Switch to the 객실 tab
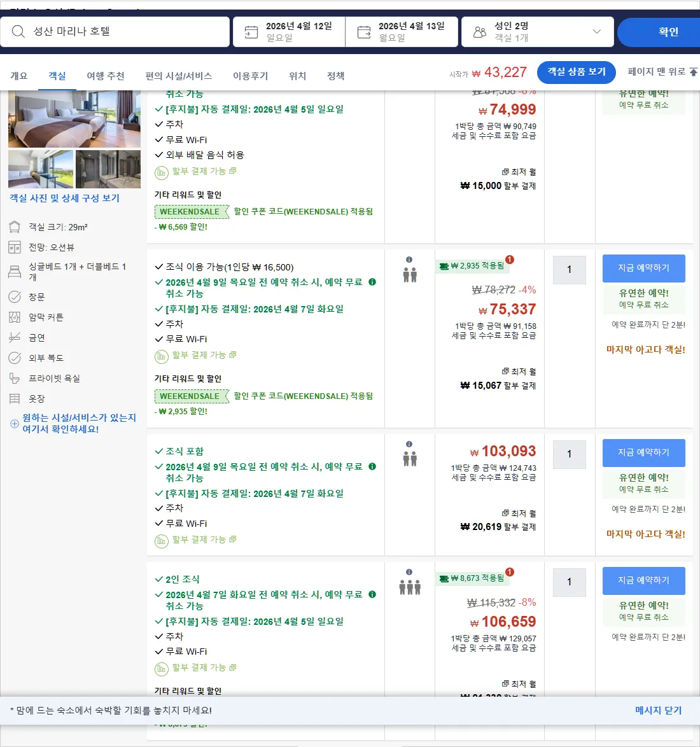The image size is (700, 747). point(57,76)
